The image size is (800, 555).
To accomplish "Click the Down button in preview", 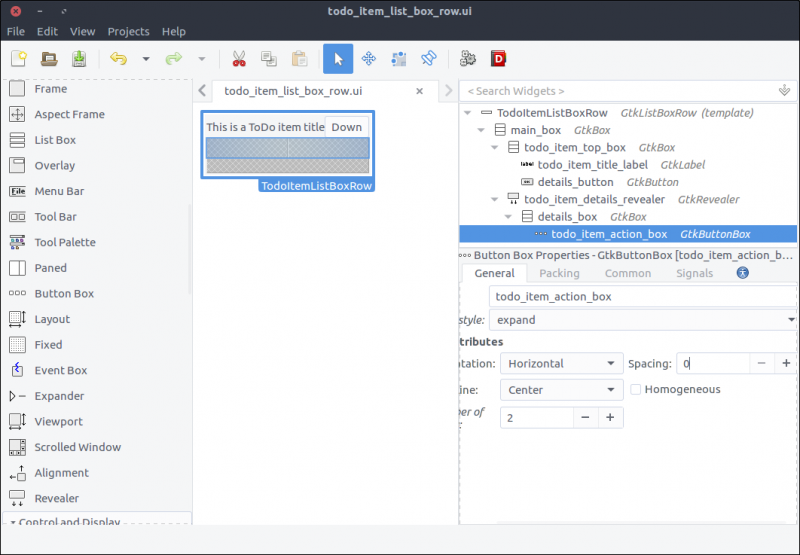I will click(x=347, y=127).
